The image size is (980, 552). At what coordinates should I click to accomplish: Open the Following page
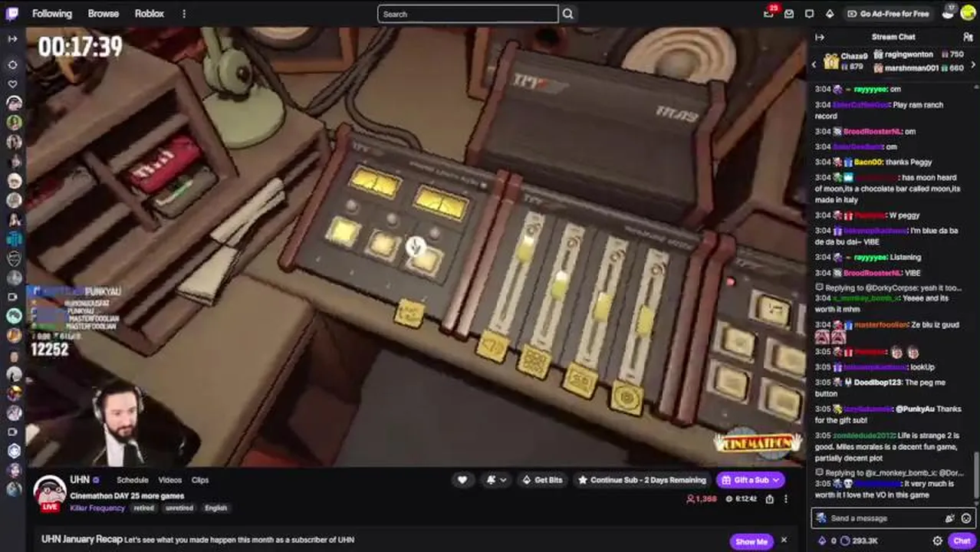click(52, 13)
